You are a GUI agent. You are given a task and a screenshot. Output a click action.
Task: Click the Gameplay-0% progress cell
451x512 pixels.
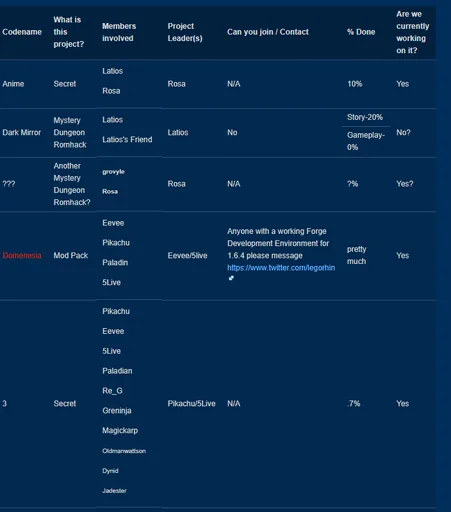pos(366,141)
